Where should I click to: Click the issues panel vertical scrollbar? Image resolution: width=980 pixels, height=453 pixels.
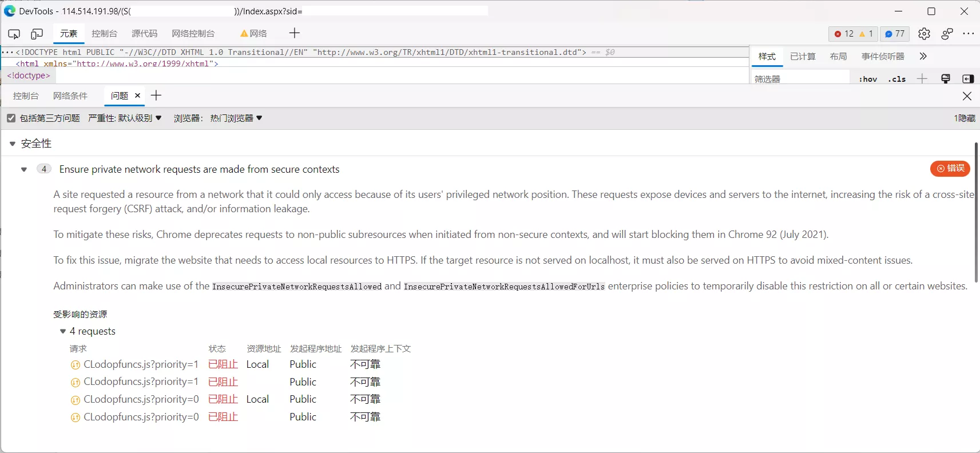[977, 212]
